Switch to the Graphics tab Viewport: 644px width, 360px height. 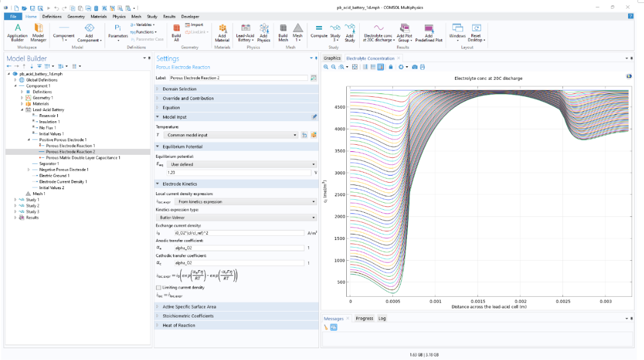pyautogui.click(x=332, y=59)
